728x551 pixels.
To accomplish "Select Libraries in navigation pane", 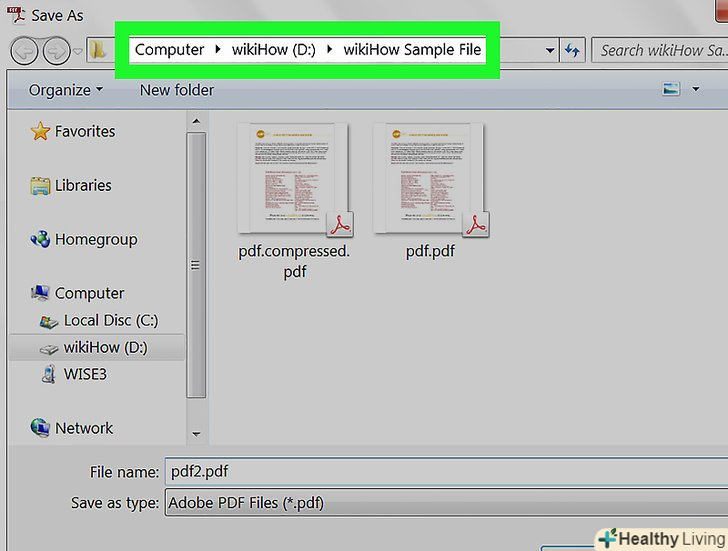I will 83,185.
